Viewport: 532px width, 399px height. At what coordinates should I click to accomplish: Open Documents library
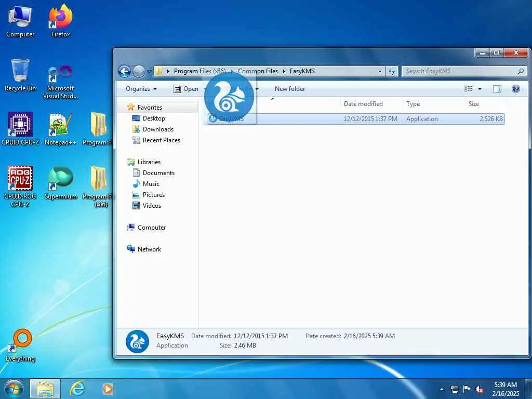coord(158,172)
